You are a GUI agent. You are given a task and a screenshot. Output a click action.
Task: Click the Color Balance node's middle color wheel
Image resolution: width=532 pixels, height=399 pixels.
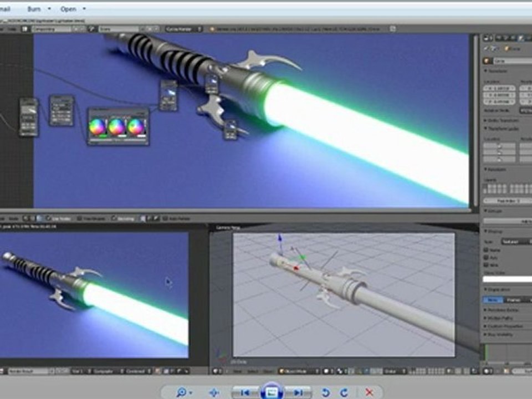117,126
